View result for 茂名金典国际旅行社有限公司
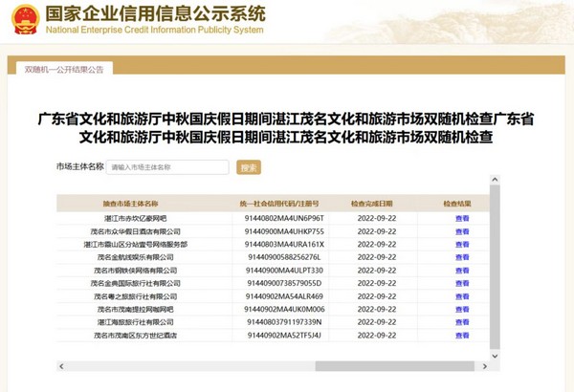 [462, 284]
